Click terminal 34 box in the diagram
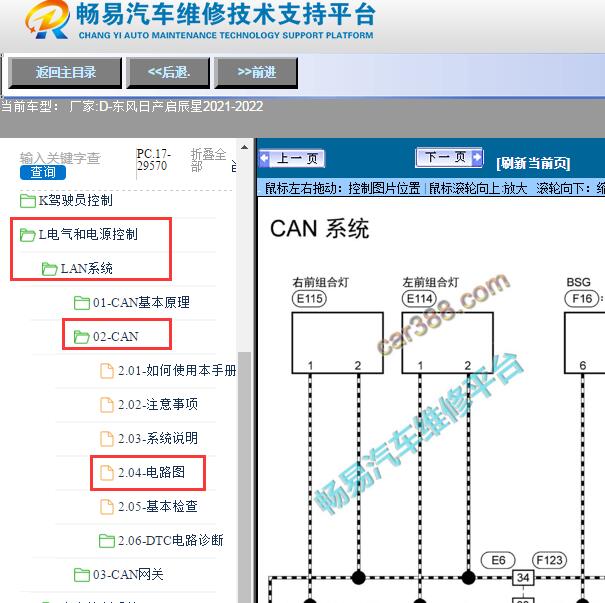The height and width of the screenshot is (603, 605). (x=523, y=578)
